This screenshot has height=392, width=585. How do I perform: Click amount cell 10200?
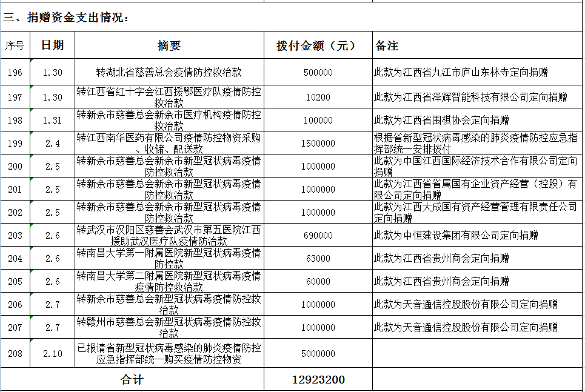coord(318,98)
